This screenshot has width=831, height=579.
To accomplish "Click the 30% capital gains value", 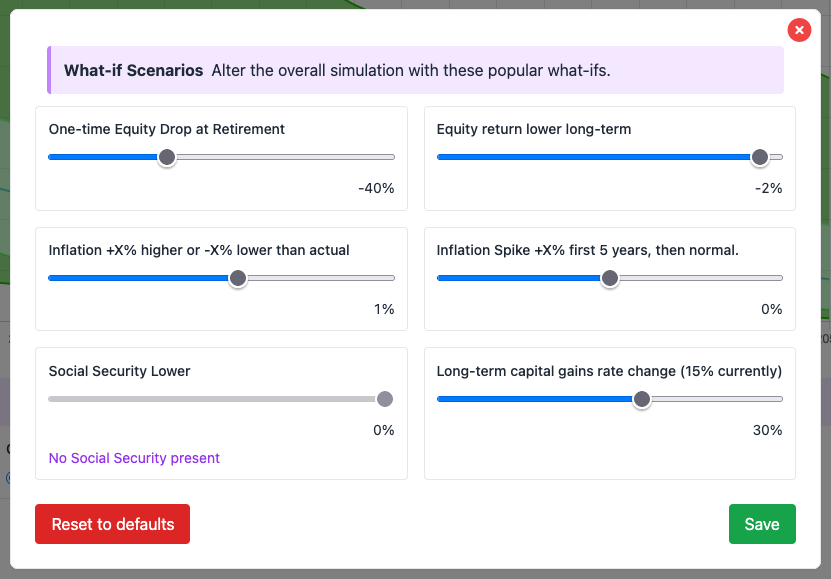I will (x=767, y=430).
